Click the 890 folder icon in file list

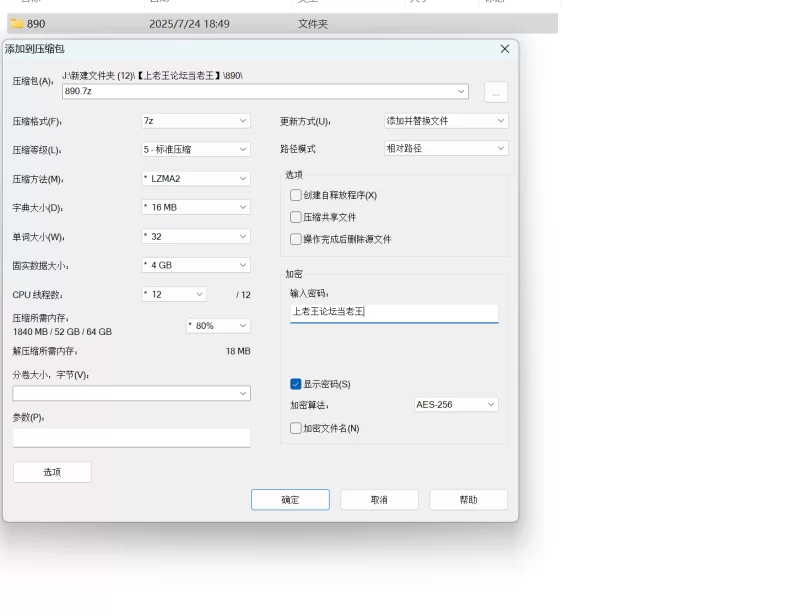pos(17,23)
